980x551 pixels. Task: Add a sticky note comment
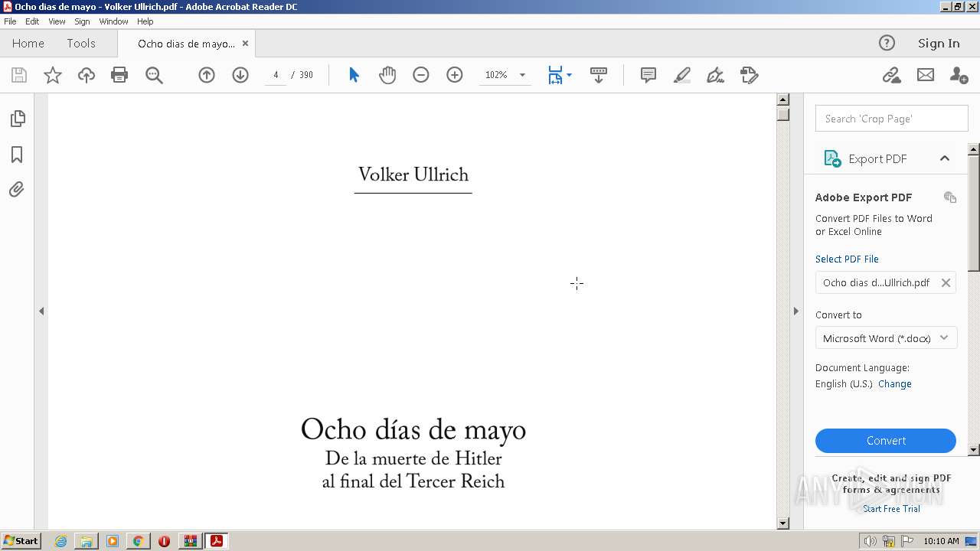[648, 75]
